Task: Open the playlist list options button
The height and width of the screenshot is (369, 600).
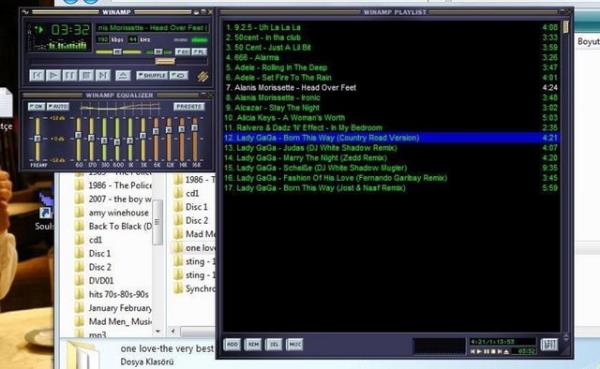Action: tap(549, 345)
